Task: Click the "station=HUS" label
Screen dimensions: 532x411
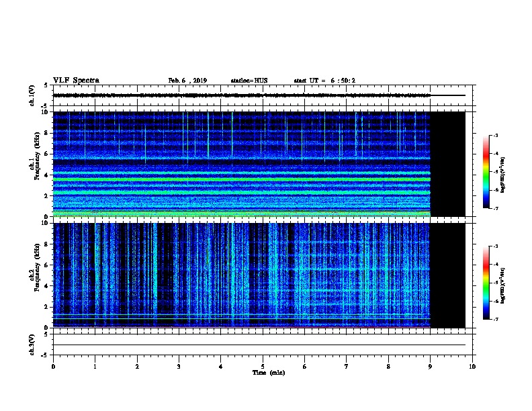Action: pos(249,81)
